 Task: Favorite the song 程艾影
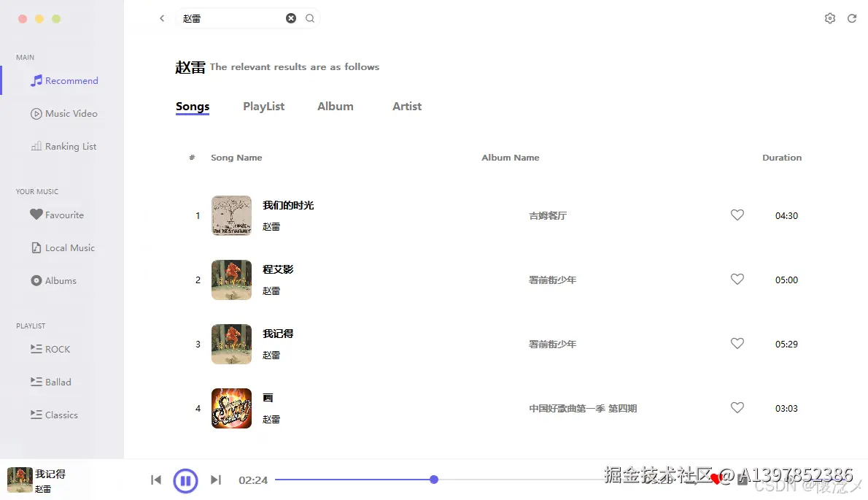(x=737, y=279)
